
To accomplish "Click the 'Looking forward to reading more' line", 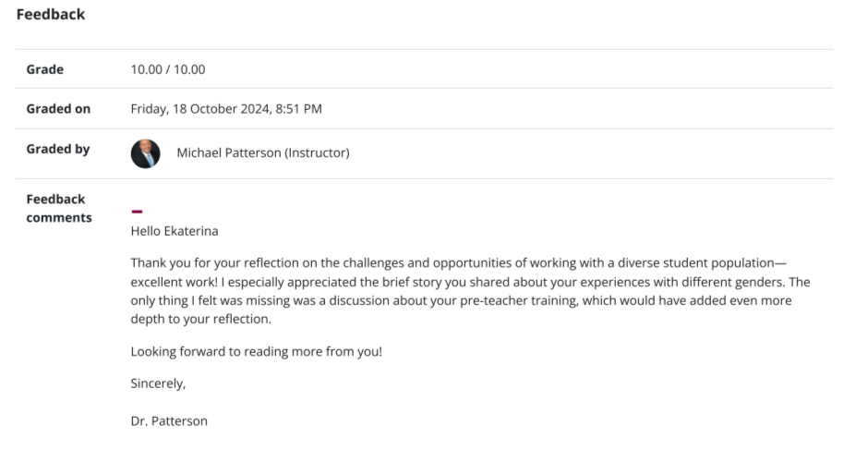I will (256, 352).
